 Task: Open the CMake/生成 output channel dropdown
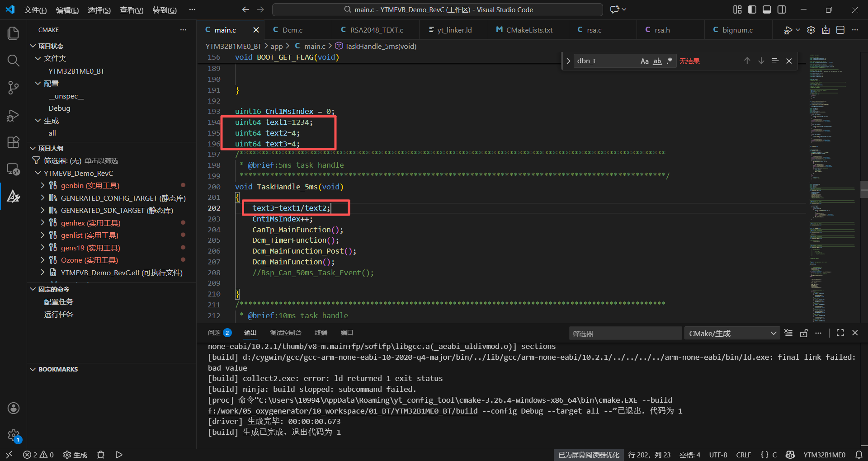coord(731,334)
